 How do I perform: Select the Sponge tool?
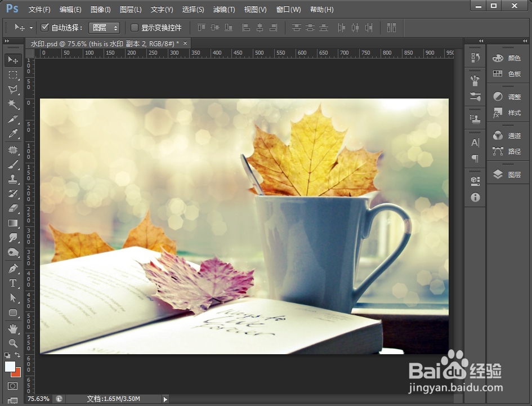click(x=13, y=252)
